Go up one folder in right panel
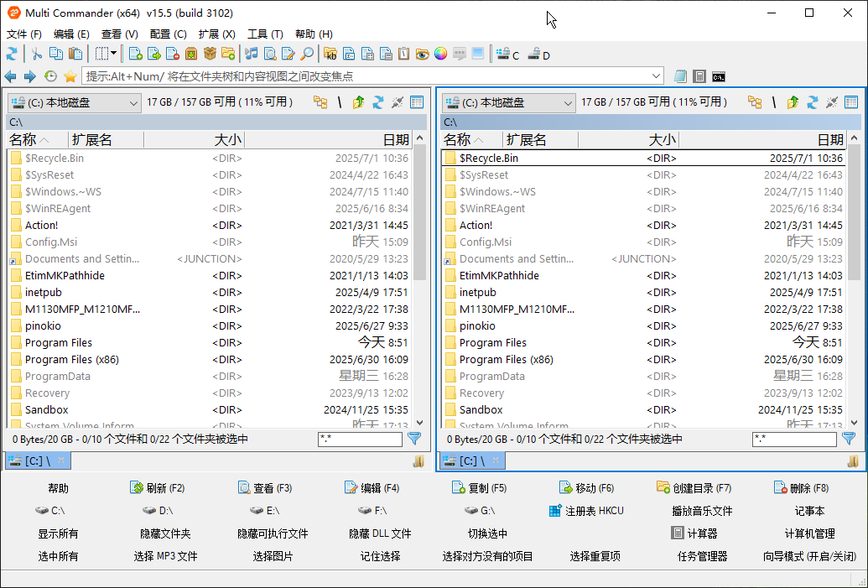 point(793,101)
